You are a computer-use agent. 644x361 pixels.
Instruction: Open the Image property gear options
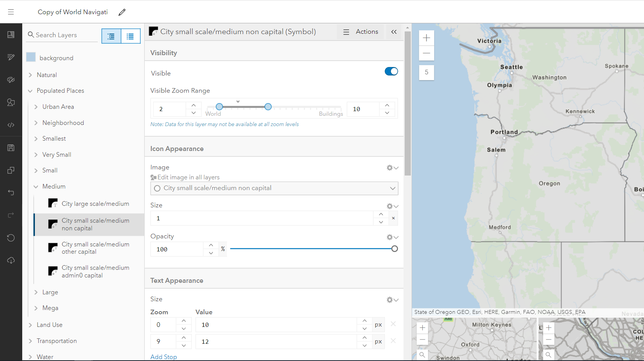point(392,168)
